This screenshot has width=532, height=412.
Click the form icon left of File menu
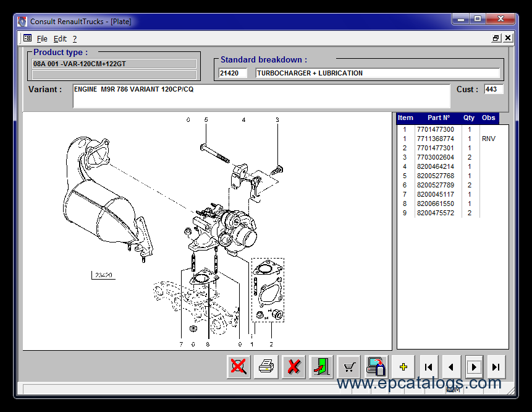[27, 38]
